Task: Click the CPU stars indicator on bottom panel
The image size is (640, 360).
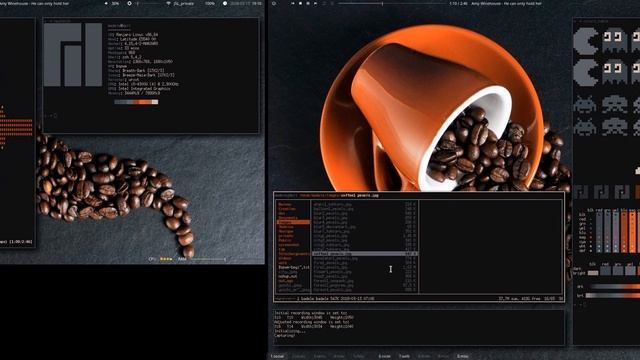Action: tap(166, 259)
